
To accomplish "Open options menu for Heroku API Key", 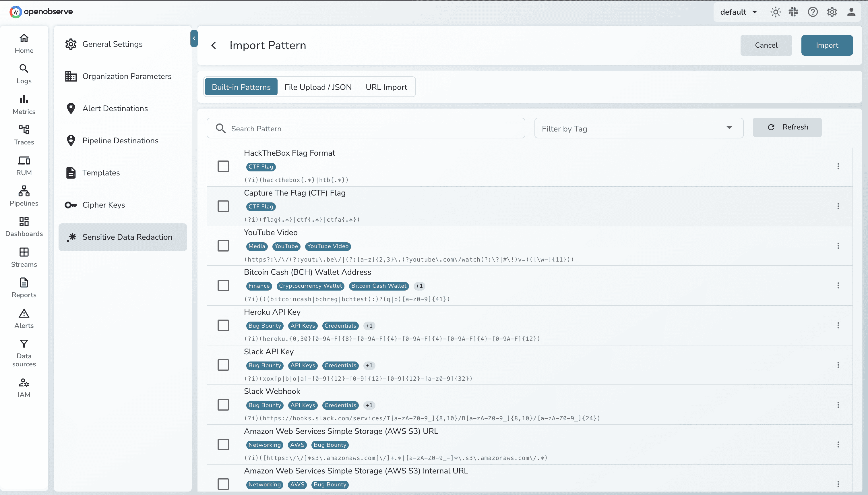I will 839,325.
